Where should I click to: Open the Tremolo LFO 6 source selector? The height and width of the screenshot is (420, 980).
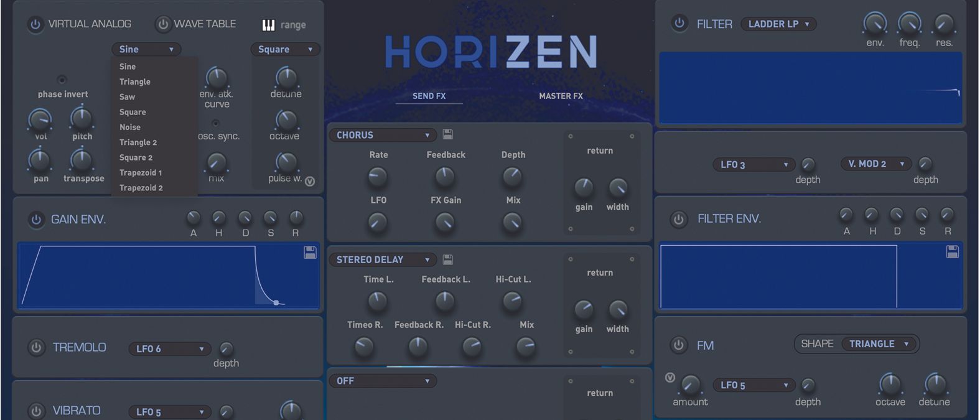pos(170,348)
